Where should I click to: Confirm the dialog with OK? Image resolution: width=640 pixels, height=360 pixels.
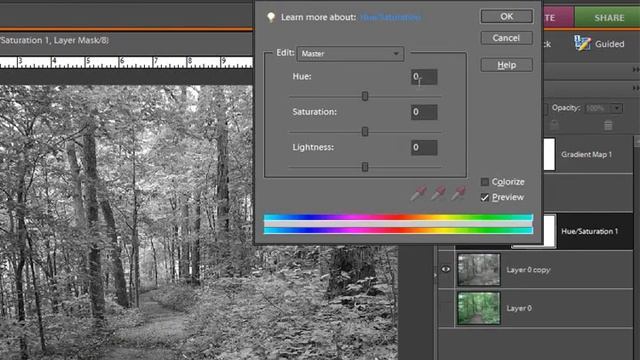(x=507, y=16)
